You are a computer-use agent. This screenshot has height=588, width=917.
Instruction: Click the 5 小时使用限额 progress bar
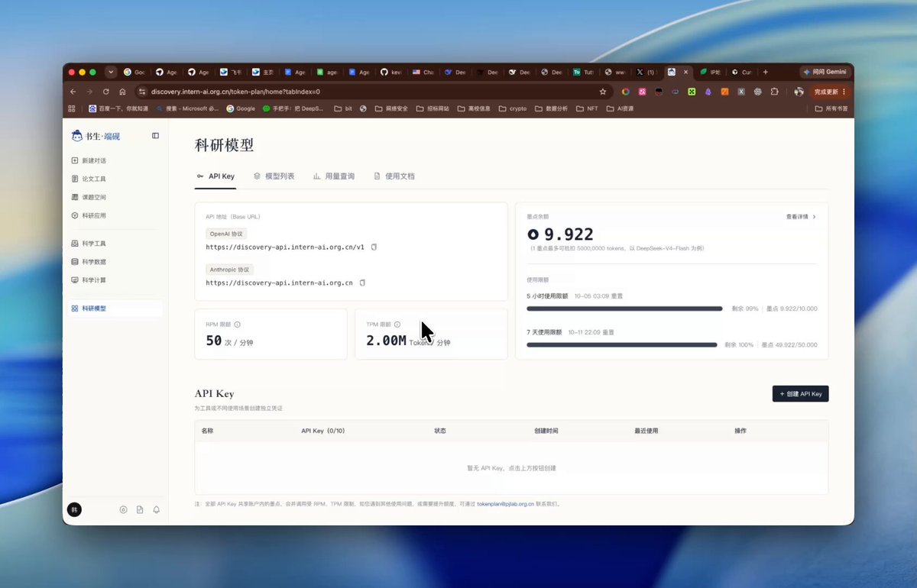click(x=624, y=309)
